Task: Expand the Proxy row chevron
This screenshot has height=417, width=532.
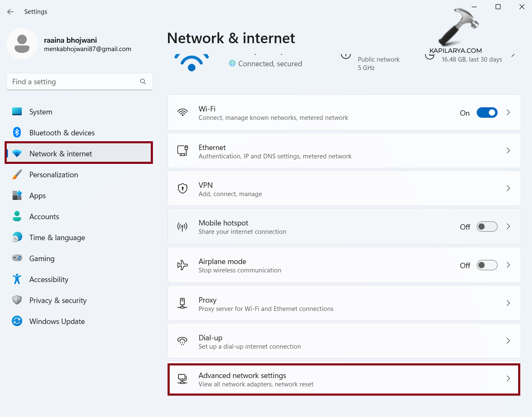Action: click(508, 303)
